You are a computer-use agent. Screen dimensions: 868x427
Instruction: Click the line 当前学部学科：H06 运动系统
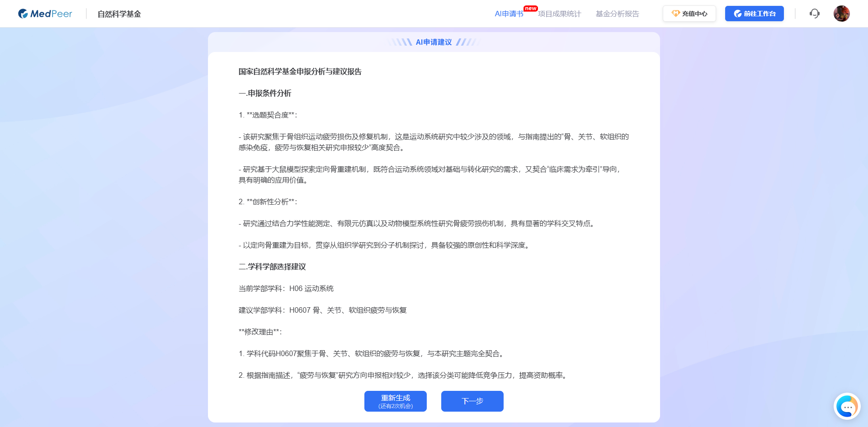[286, 288]
